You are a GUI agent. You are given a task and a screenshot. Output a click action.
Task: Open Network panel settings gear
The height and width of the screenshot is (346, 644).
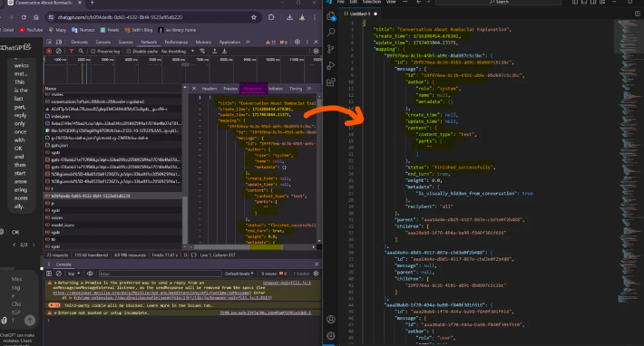[316, 52]
